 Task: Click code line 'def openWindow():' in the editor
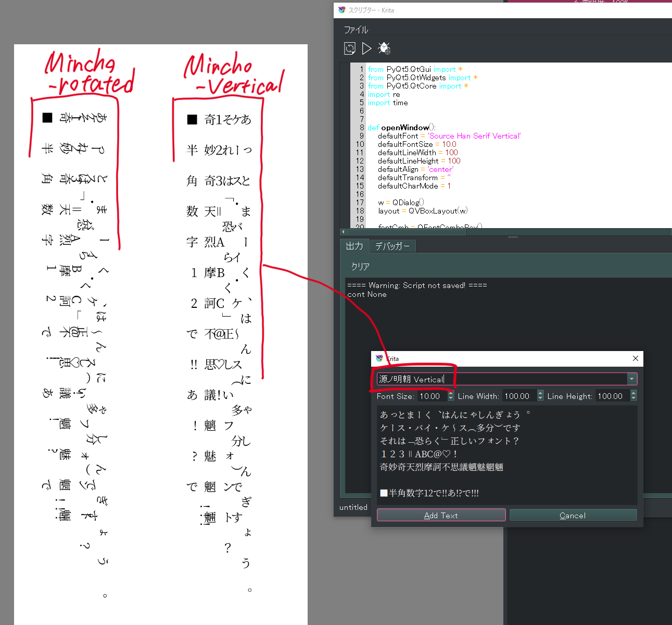click(401, 128)
